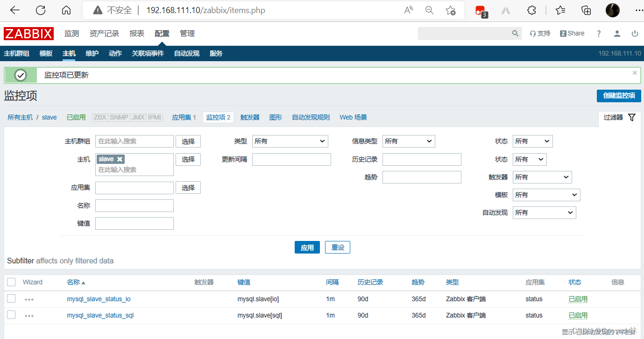Open the second 状态 dropdown
The image size is (644, 339).
pos(530,159)
